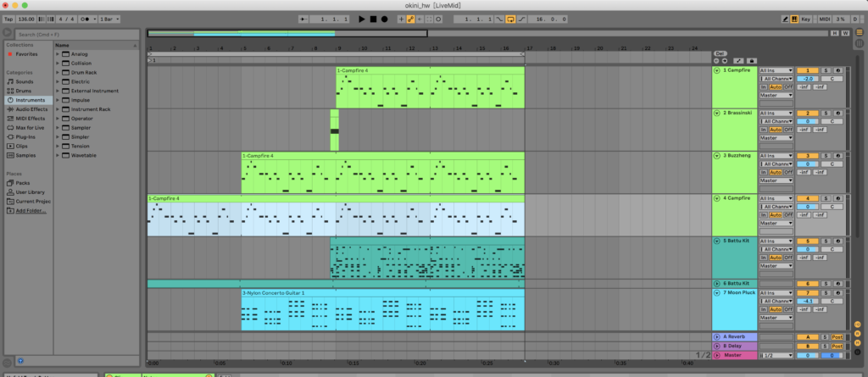The image size is (868, 377).
Task: Open 2 Brassinski's All Ins input dropdown
Action: pos(776,114)
